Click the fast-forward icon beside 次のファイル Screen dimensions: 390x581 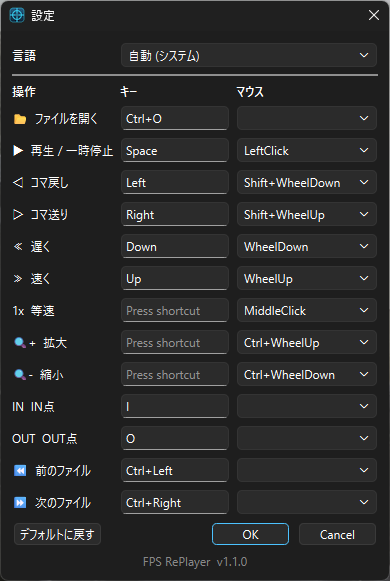point(20,503)
